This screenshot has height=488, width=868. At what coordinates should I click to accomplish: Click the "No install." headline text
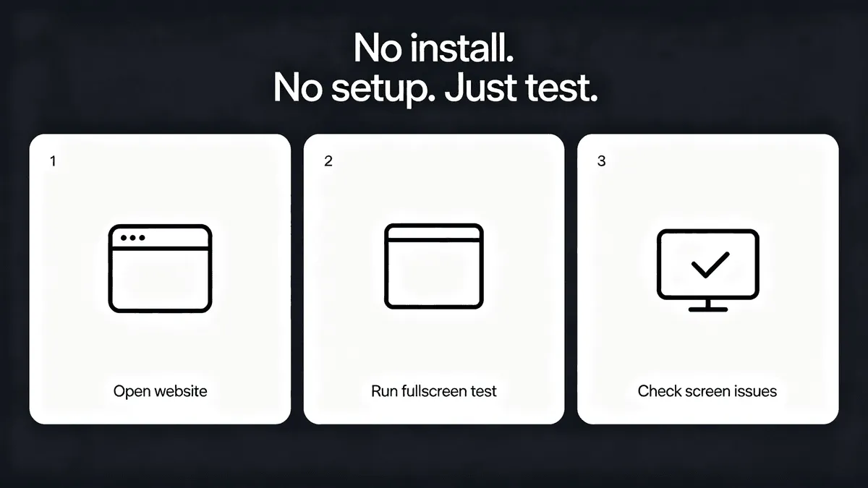click(x=434, y=48)
